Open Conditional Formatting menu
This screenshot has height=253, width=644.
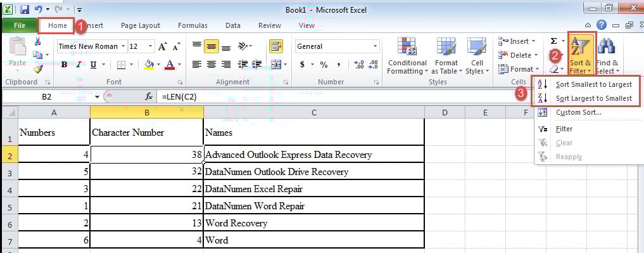click(407, 56)
